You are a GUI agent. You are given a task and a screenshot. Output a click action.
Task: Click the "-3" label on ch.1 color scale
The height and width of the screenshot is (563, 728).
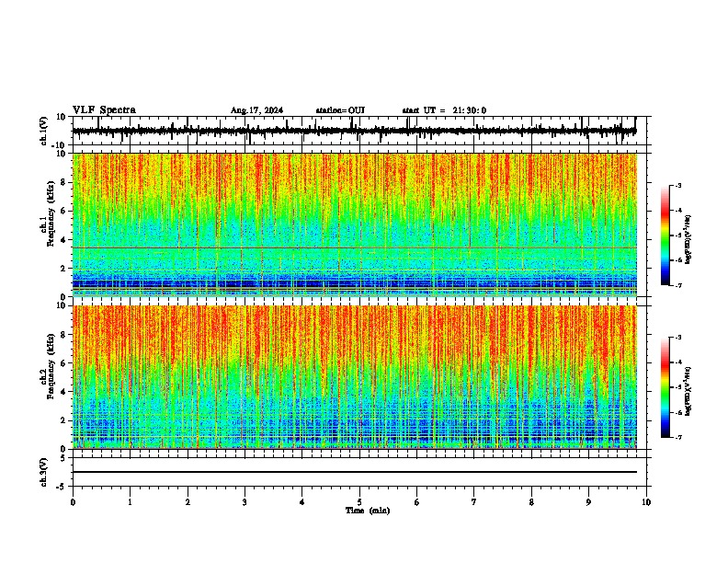677,185
